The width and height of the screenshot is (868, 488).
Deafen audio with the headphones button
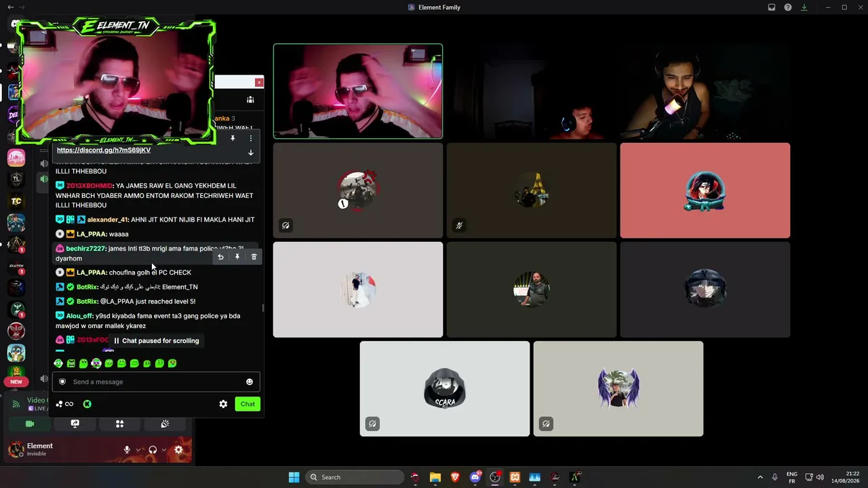point(153,449)
